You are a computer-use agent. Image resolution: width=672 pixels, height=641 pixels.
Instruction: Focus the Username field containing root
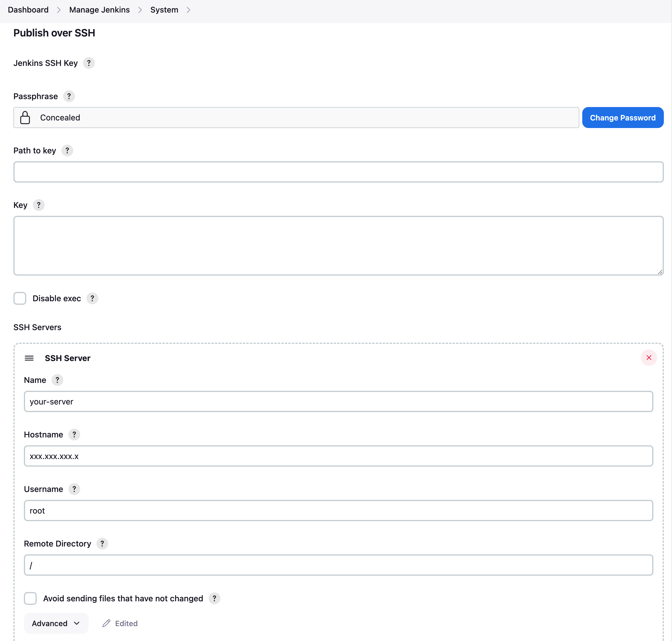click(x=338, y=510)
